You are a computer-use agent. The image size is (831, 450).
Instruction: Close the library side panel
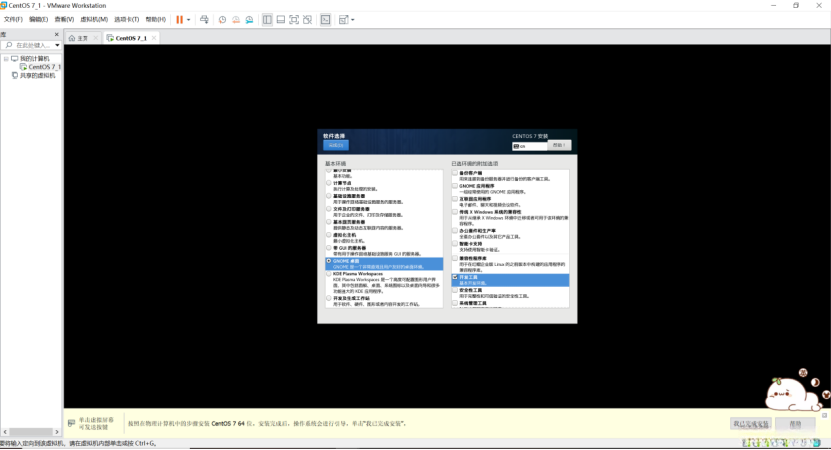pyautogui.click(x=57, y=34)
